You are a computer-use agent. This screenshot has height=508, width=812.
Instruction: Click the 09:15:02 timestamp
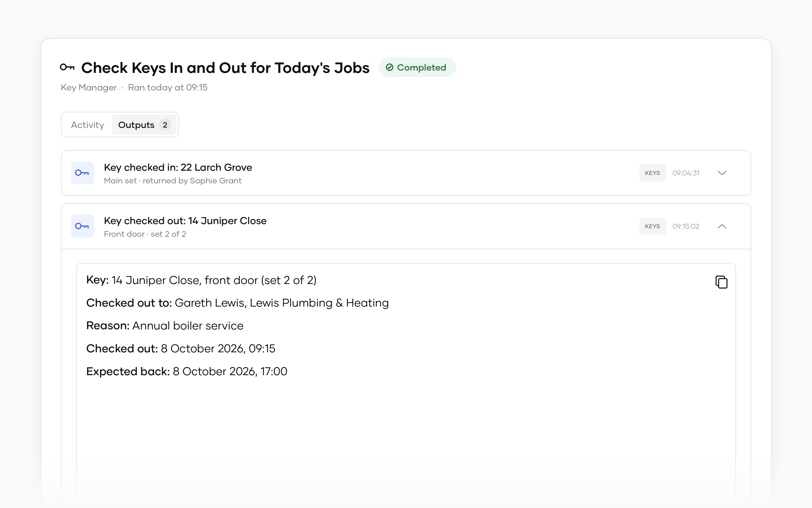[686, 226]
